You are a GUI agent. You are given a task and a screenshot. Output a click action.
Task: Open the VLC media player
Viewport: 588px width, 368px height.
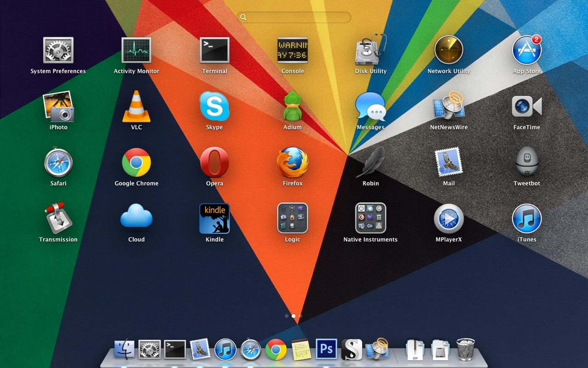[136, 106]
